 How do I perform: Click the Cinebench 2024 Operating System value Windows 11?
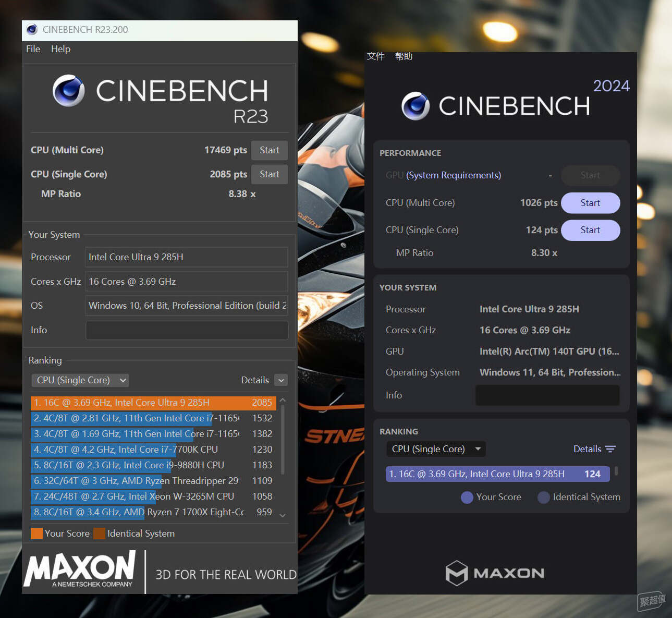tap(550, 372)
